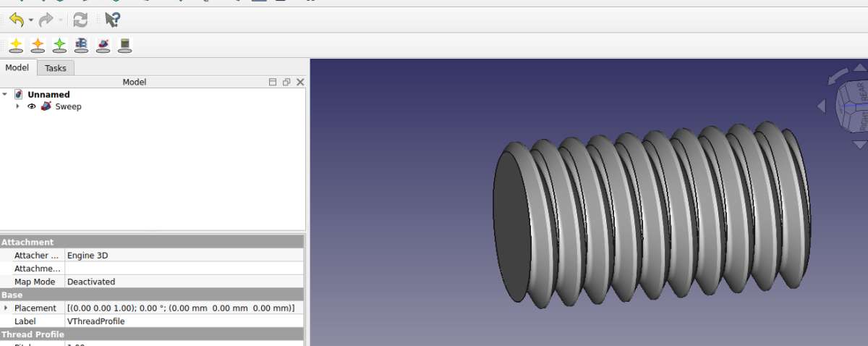
Task: Select the Model tab
Action: pos(17,68)
